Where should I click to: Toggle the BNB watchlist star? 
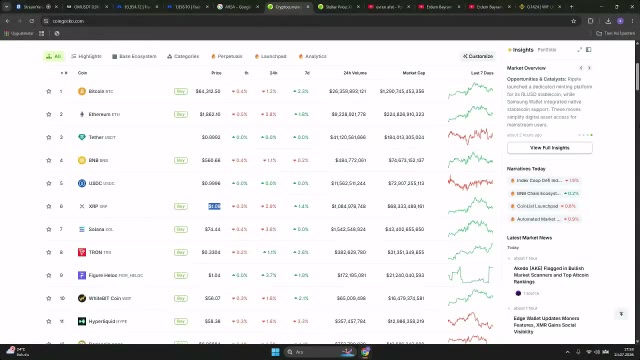pyautogui.click(x=49, y=160)
